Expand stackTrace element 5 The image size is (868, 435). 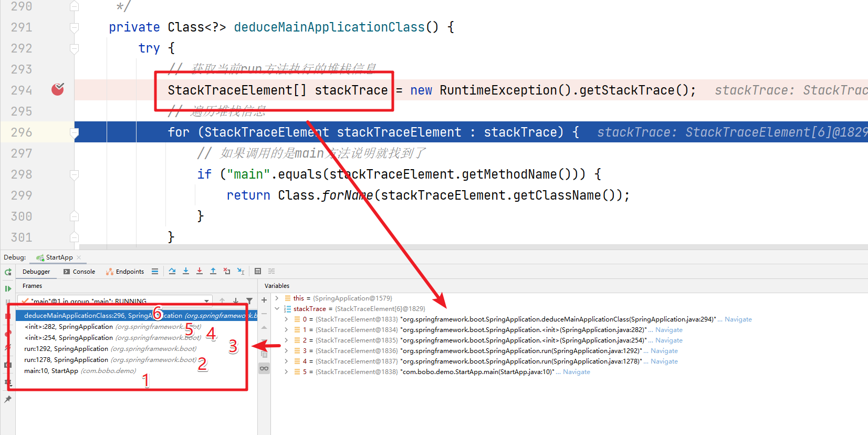[286, 371]
